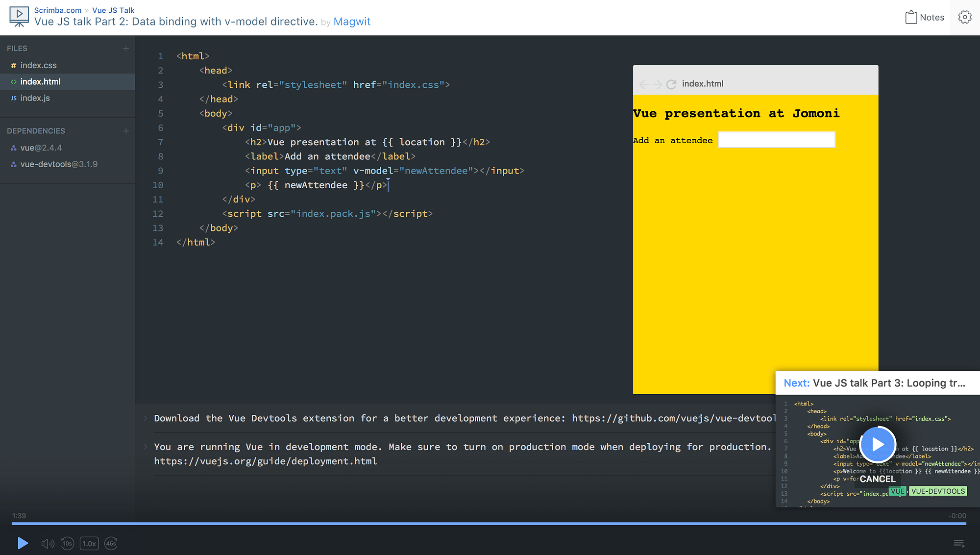980x555 pixels.
Task: Cancel the next video autoplay
Action: coord(877,479)
